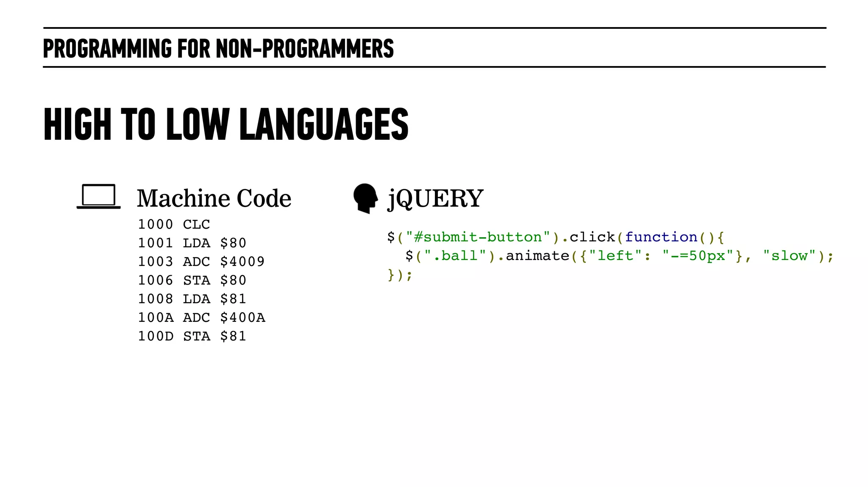Viewport: 868px width, 487px height.
Task: Click the line '1003 ADC $4009'
Action: click(x=201, y=262)
